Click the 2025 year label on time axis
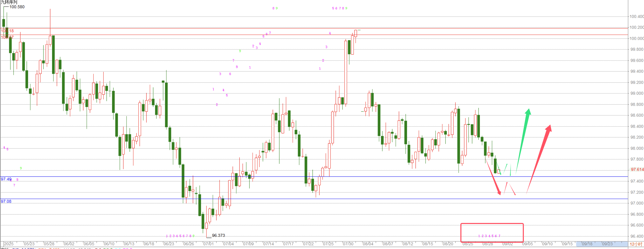The width and height of the screenshot is (644, 249). click(9, 244)
